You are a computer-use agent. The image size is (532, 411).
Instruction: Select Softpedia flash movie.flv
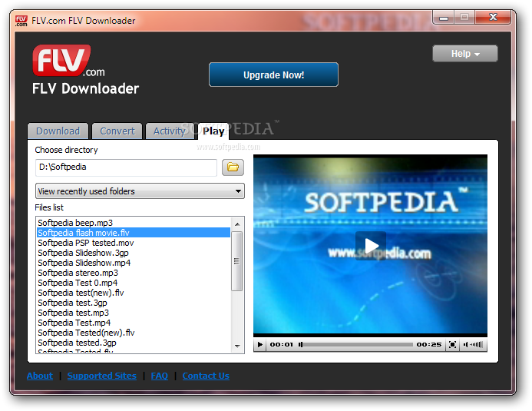tap(134, 233)
